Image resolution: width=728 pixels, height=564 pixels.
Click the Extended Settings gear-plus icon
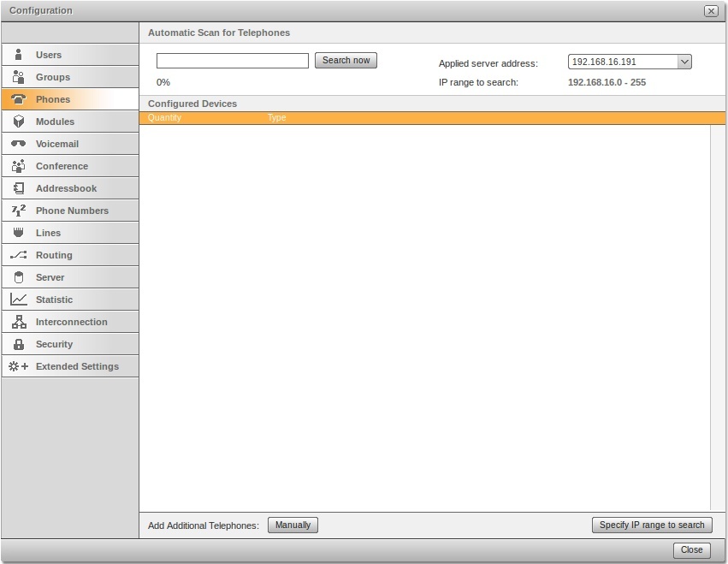coord(19,366)
